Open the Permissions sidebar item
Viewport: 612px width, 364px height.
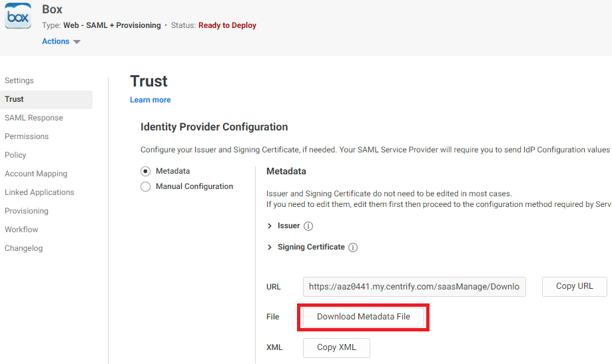(x=27, y=136)
